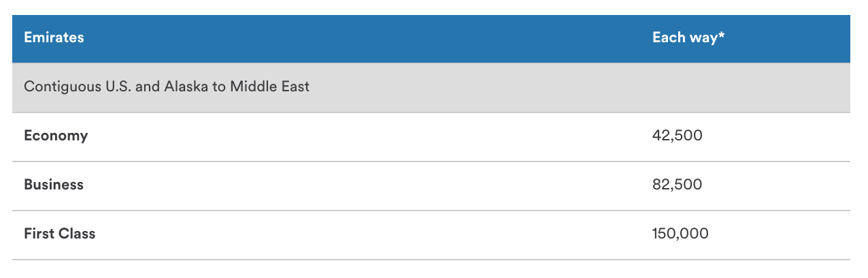Select the 82,500 Business miles value
Screen dimensions: 868x278
[677, 185]
